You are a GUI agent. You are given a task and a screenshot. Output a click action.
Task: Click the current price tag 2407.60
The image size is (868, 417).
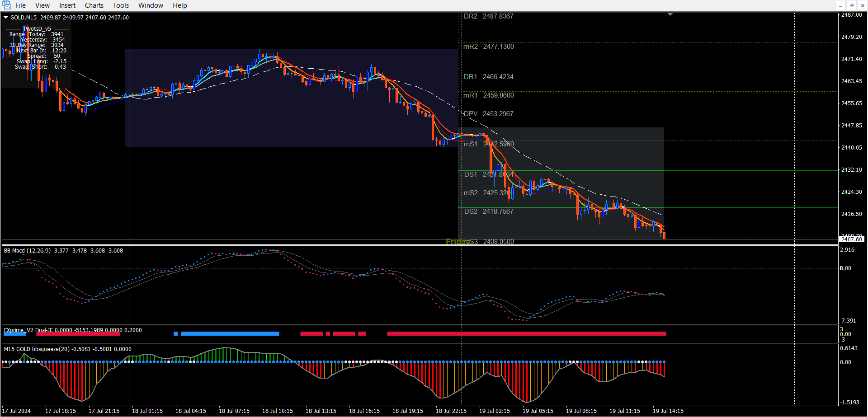pos(851,239)
